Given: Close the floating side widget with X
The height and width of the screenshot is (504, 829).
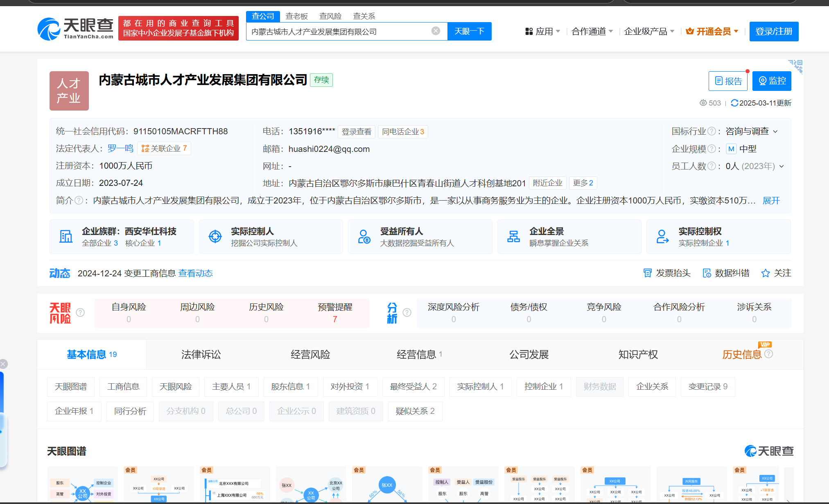Looking at the screenshot, I should pyautogui.click(x=3, y=364).
